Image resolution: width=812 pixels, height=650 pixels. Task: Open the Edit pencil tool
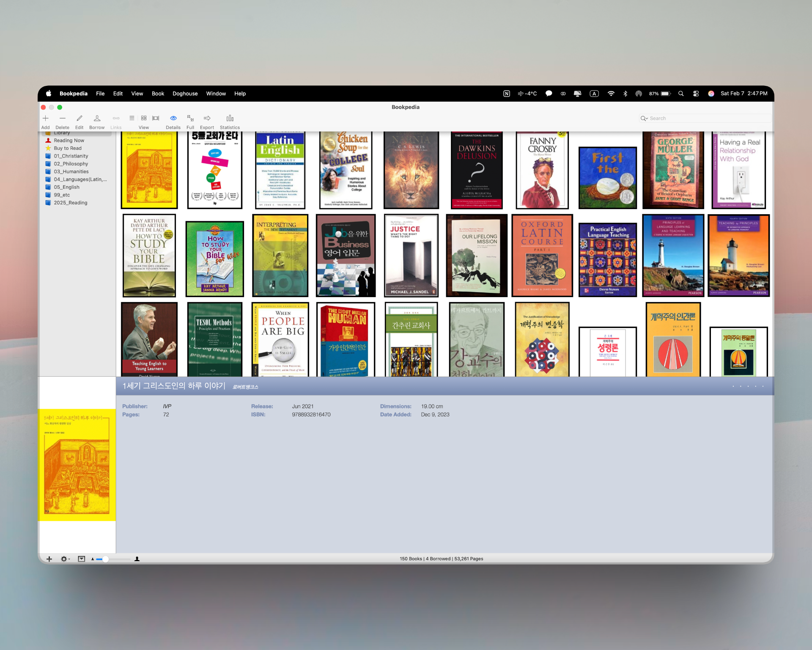coord(80,118)
